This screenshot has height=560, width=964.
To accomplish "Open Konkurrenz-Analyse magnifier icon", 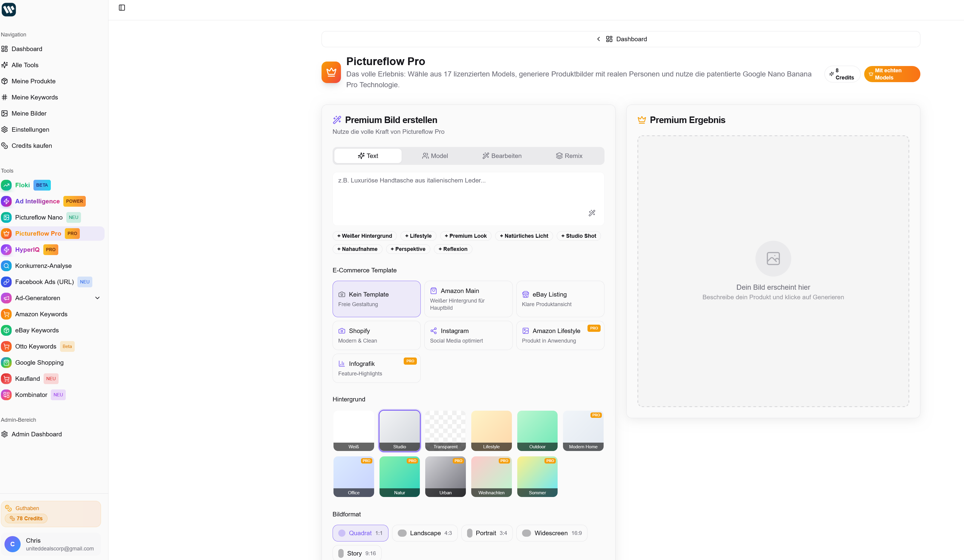I will (x=7, y=266).
